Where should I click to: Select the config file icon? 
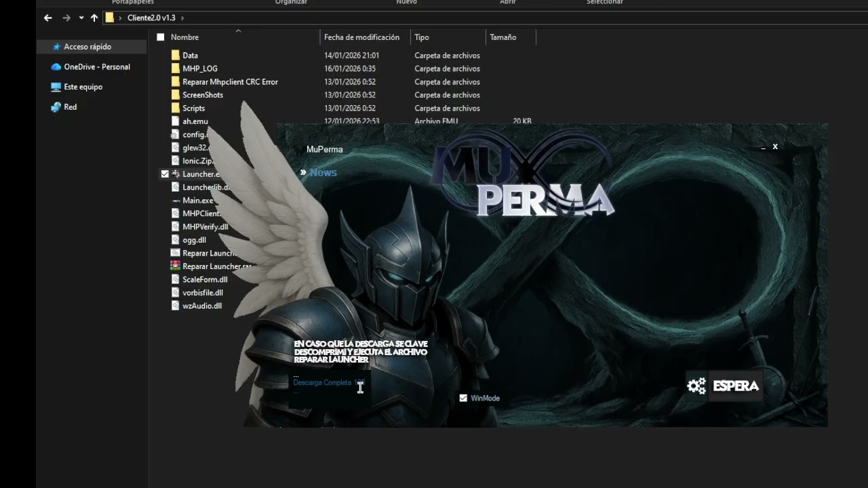click(x=176, y=134)
